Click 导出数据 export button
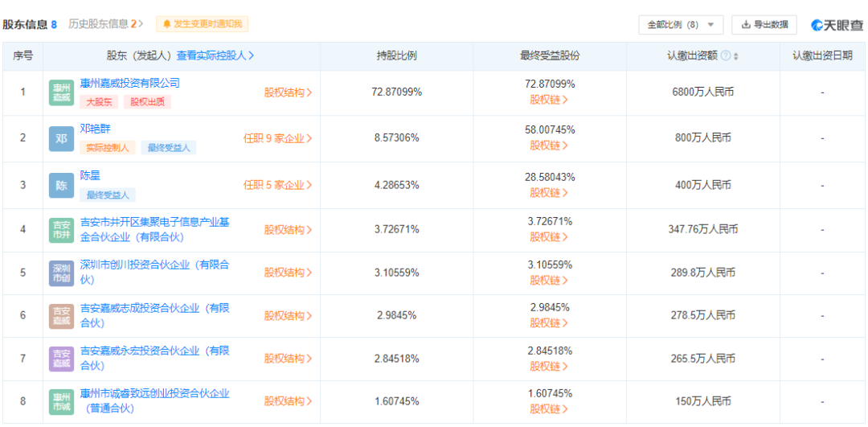This screenshot has width=868, height=427. (764, 25)
